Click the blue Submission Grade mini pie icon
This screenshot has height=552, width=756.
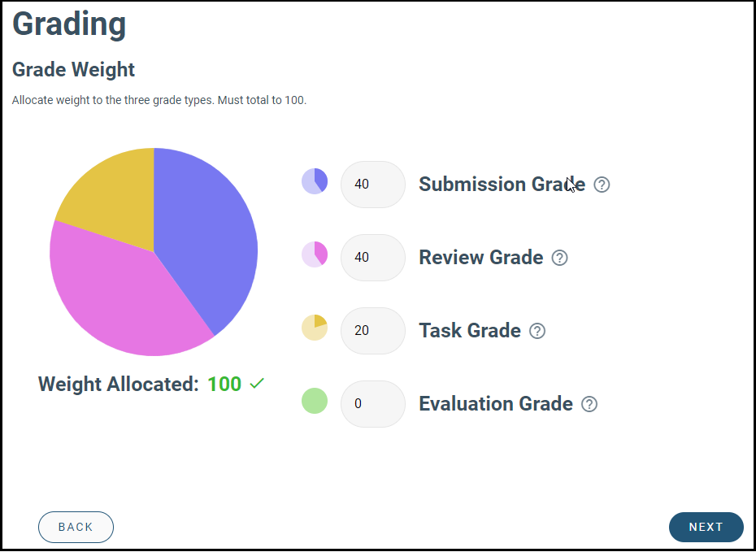pos(315,180)
